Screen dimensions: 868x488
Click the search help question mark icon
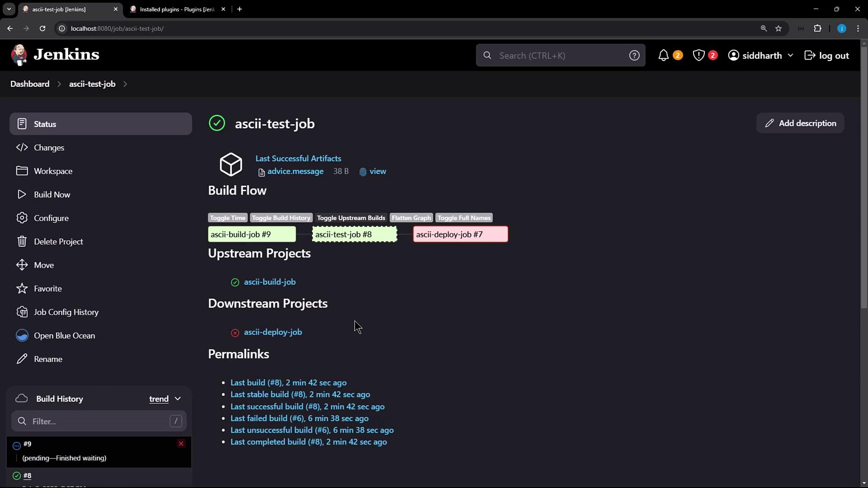pos(634,56)
